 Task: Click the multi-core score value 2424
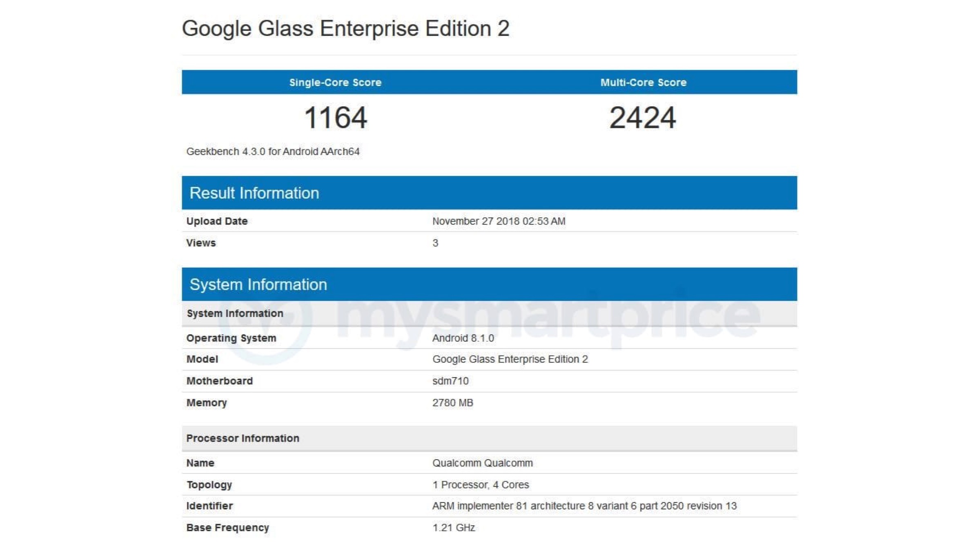642,118
